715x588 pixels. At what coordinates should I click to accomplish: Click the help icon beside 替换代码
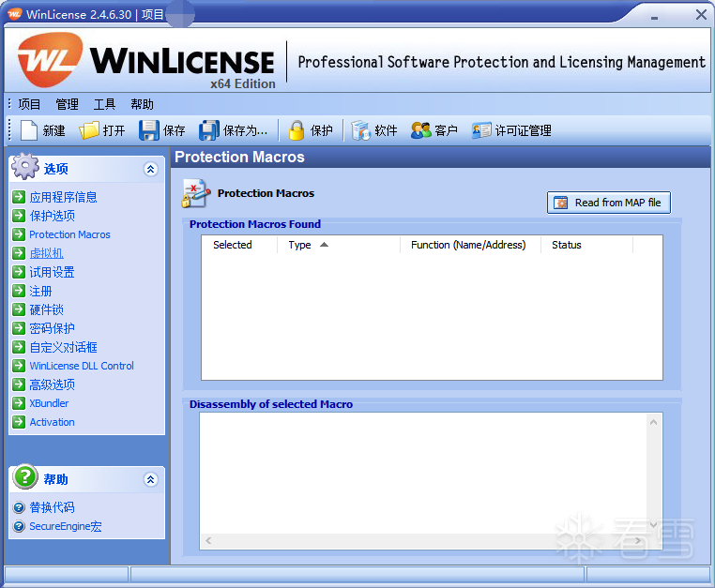point(19,507)
